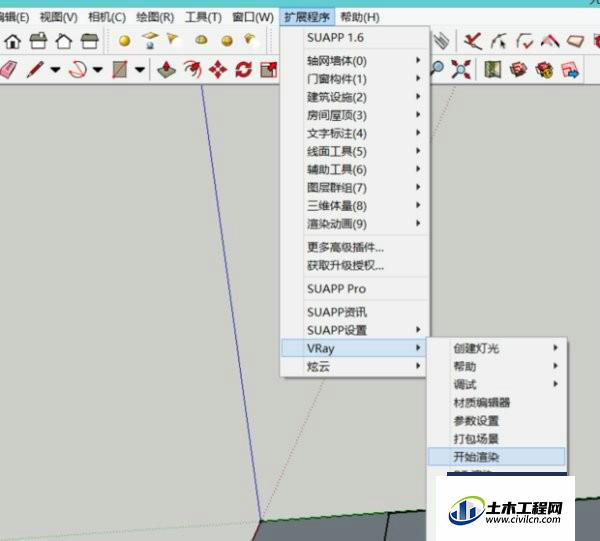600x541 pixels.
Task: Click the yellow dome light icon
Action: click(x=201, y=40)
